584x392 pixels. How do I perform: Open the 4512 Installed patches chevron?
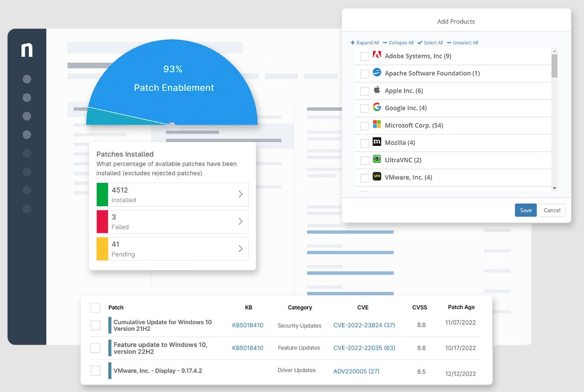coord(240,194)
